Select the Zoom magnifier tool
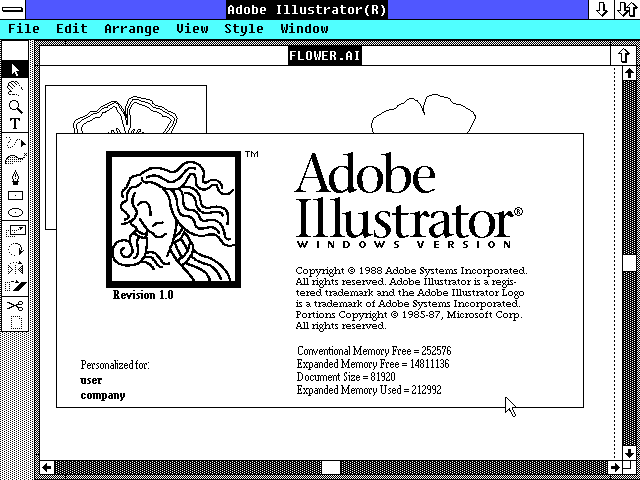640x480 pixels. coord(15,106)
